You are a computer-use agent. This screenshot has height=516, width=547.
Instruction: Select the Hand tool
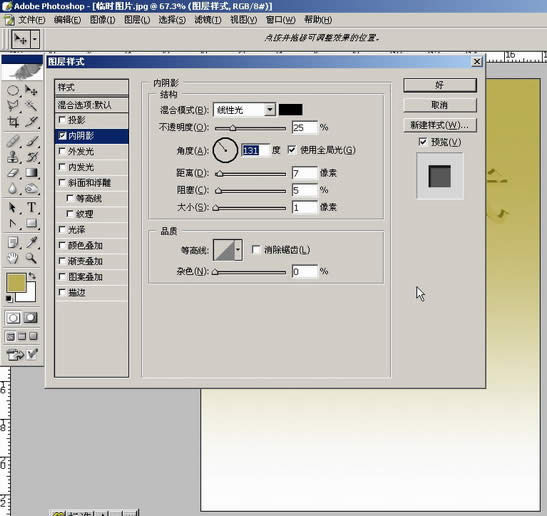pyautogui.click(x=13, y=258)
